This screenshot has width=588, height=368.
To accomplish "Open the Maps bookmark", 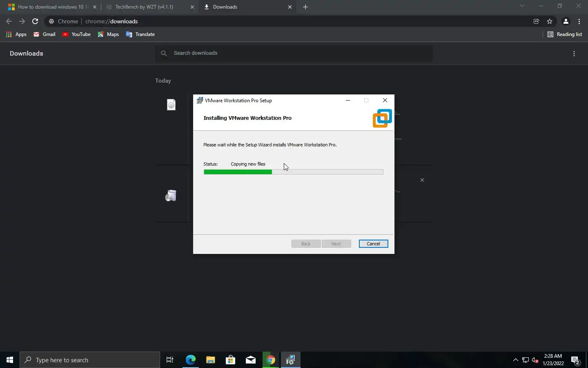I will click(x=108, y=34).
